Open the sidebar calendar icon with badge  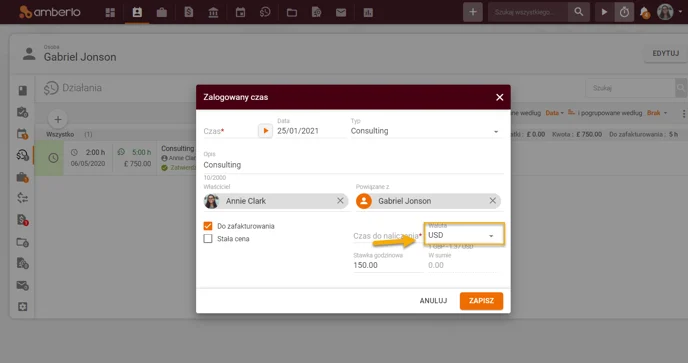(x=22, y=133)
